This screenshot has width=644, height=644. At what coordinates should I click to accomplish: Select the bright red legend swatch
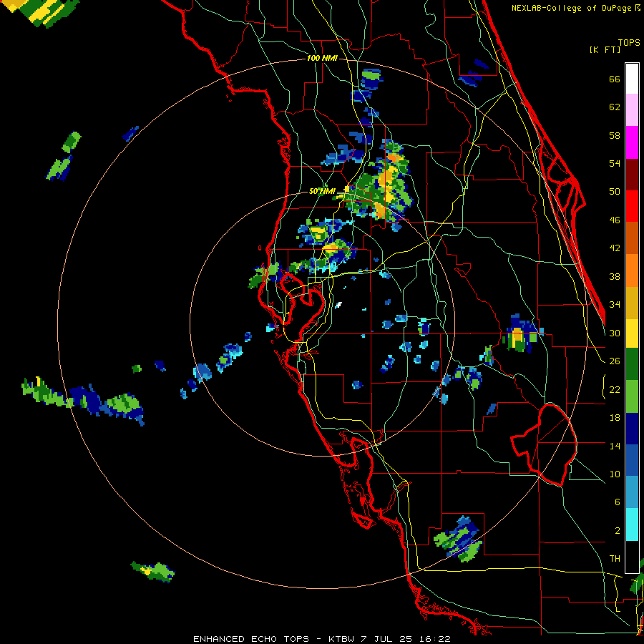[632, 206]
